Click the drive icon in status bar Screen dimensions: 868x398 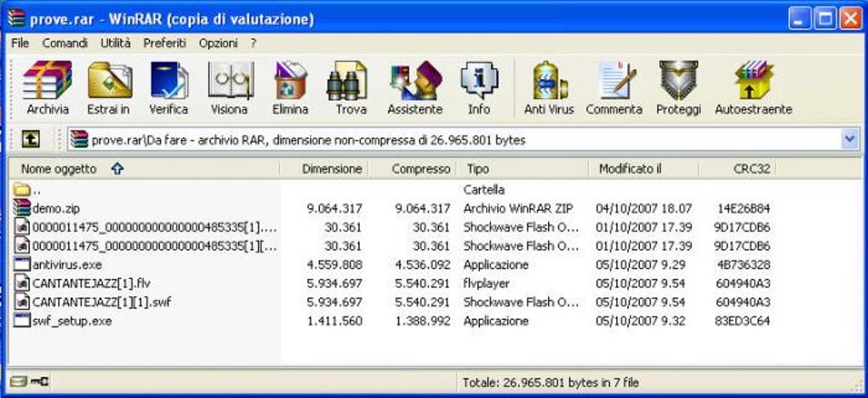coord(18,381)
